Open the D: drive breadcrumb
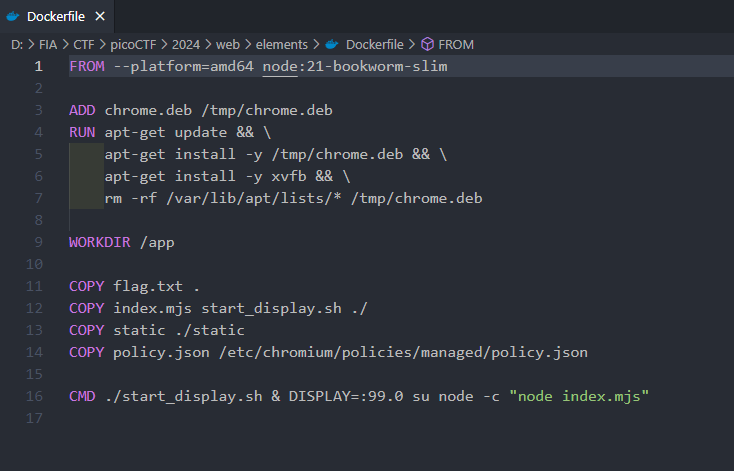 17,44
